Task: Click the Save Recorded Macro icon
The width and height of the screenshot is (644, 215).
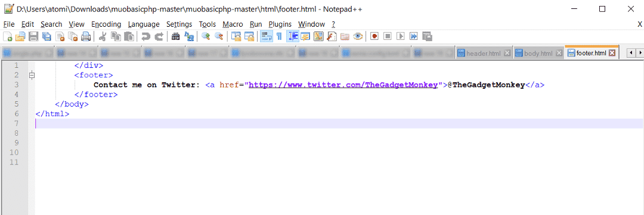Action: [x=427, y=36]
